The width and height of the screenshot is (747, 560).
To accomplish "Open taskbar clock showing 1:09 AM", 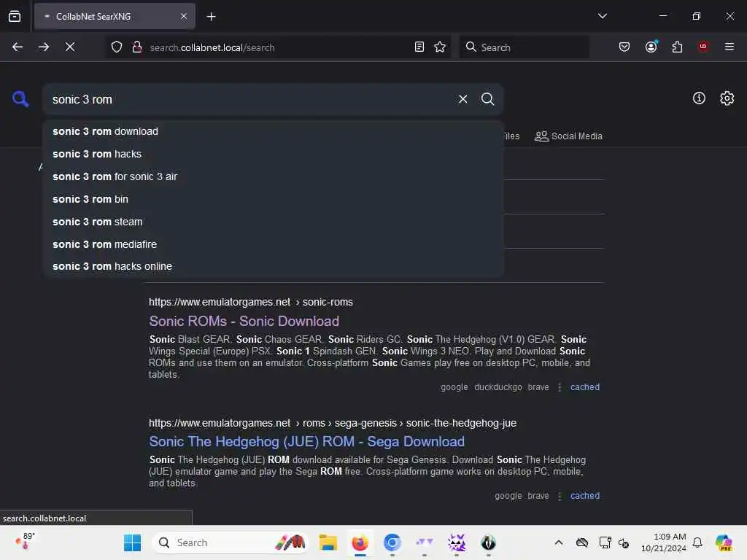I will point(664,542).
